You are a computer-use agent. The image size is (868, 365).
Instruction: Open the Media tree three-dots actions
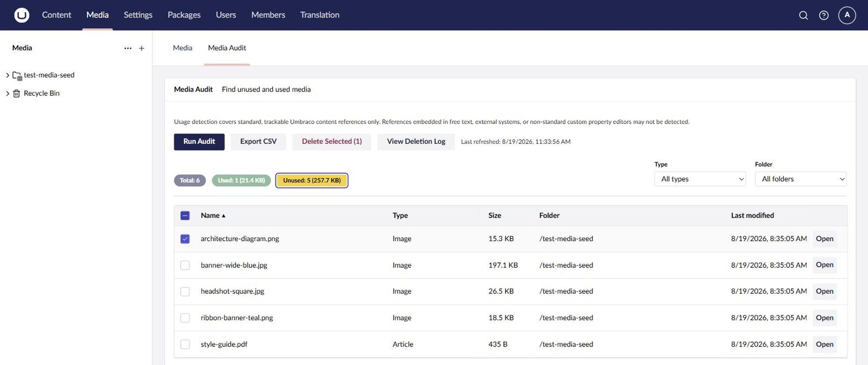click(x=128, y=48)
